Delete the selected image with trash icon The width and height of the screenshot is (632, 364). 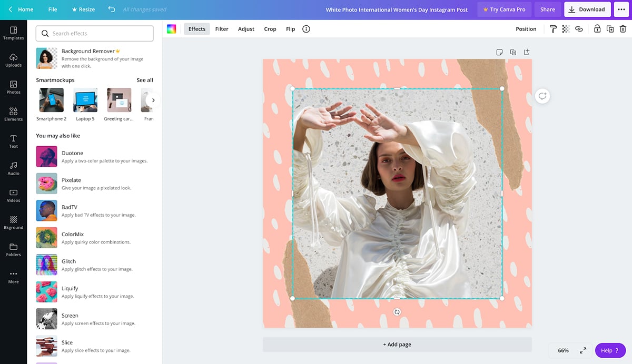623,29
